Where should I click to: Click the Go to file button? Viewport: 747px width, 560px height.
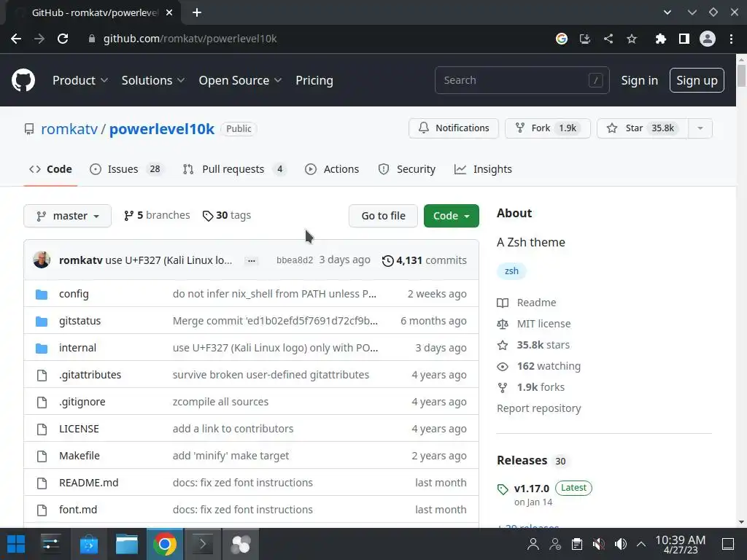coord(383,216)
